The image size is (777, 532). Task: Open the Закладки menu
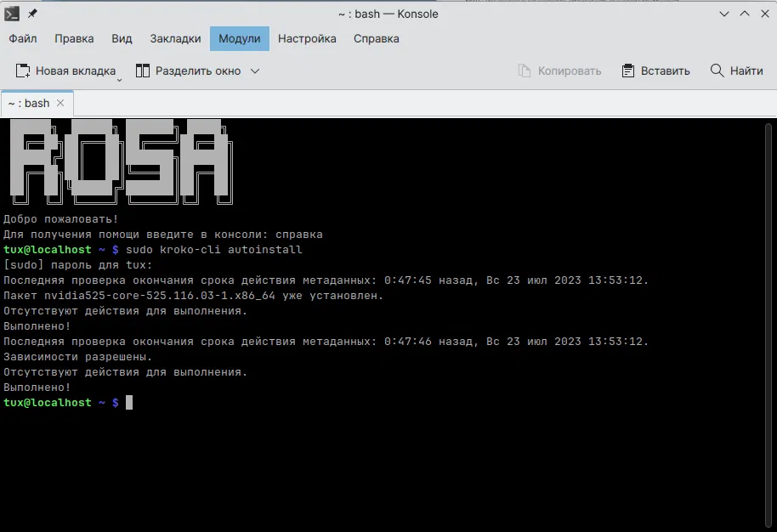[175, 38]
